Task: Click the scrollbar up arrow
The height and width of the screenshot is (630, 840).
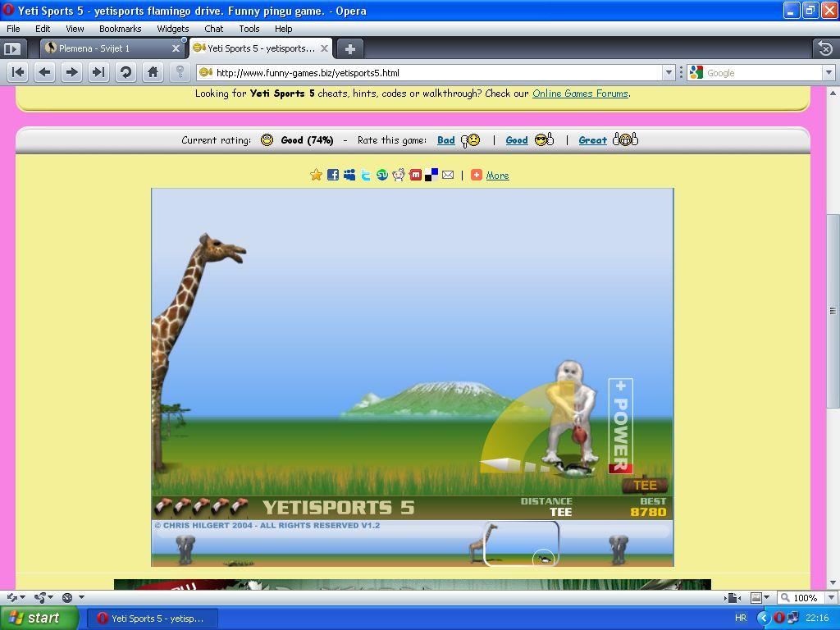Action: click(x=833, y=93)
